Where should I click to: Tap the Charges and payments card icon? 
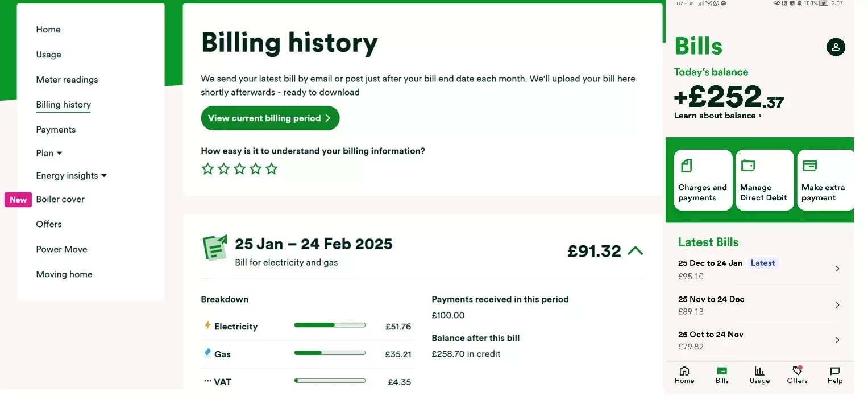686,166
